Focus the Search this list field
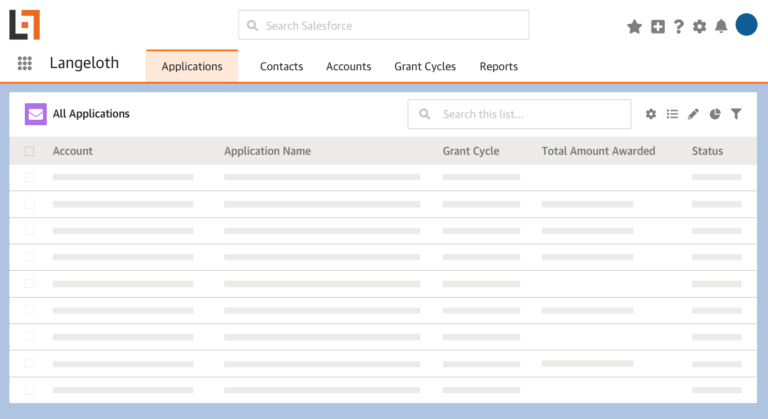The height and width of the screenshot is (419, 768). [519, 114]
